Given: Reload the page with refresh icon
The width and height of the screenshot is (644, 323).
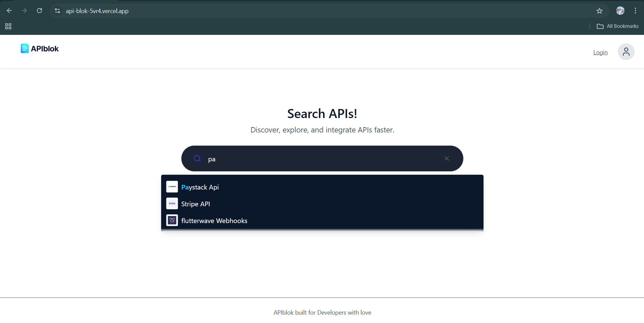Looking at the screenshot, I should [x=39, y=11].
